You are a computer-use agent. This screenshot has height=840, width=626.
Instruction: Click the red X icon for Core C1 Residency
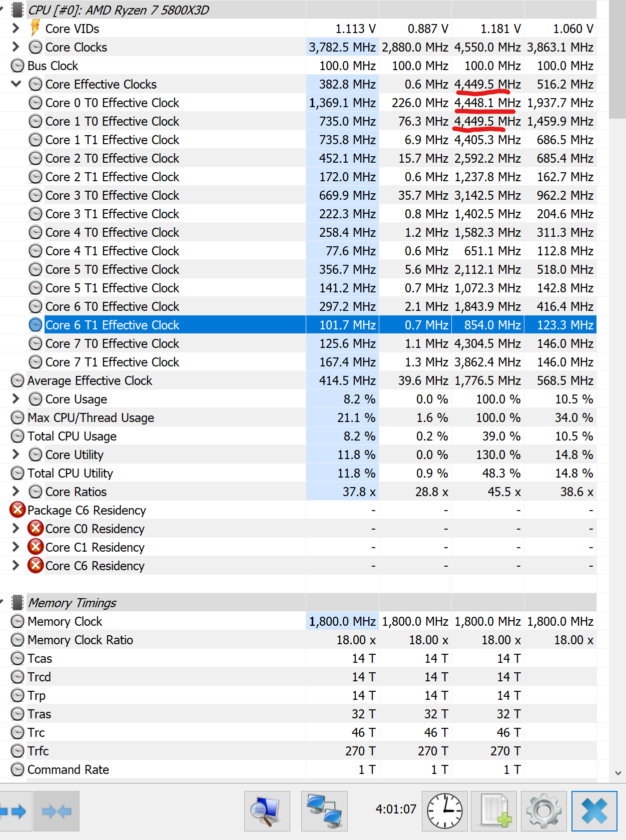[36, 547]
